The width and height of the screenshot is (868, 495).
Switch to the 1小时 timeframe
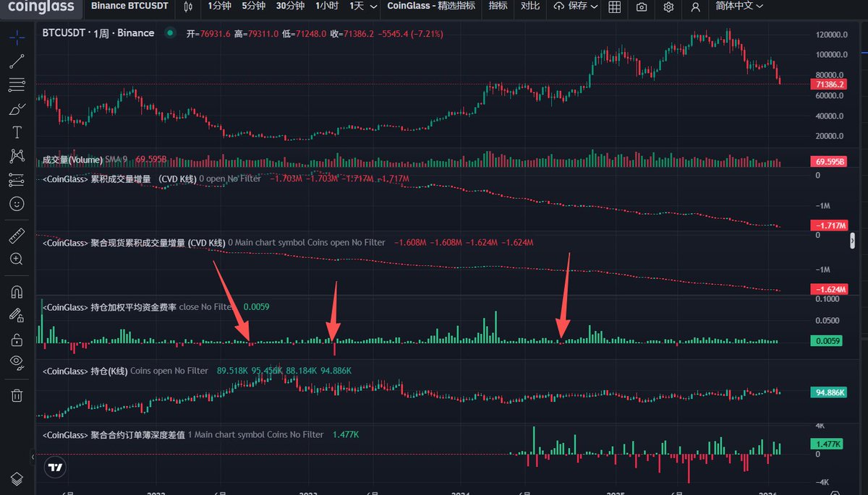coord(325,7)
